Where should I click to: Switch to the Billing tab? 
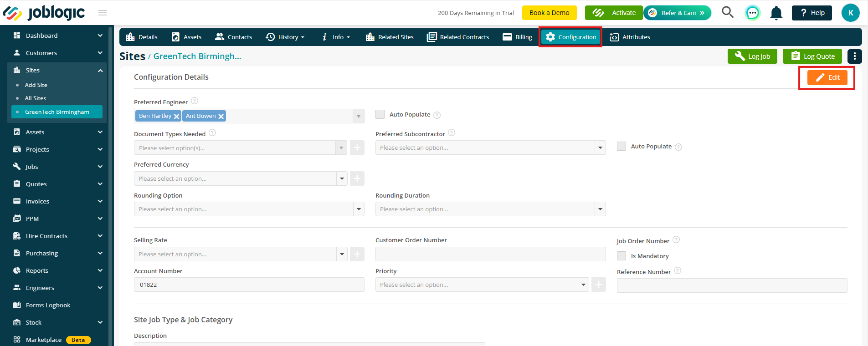pos(517,37)
